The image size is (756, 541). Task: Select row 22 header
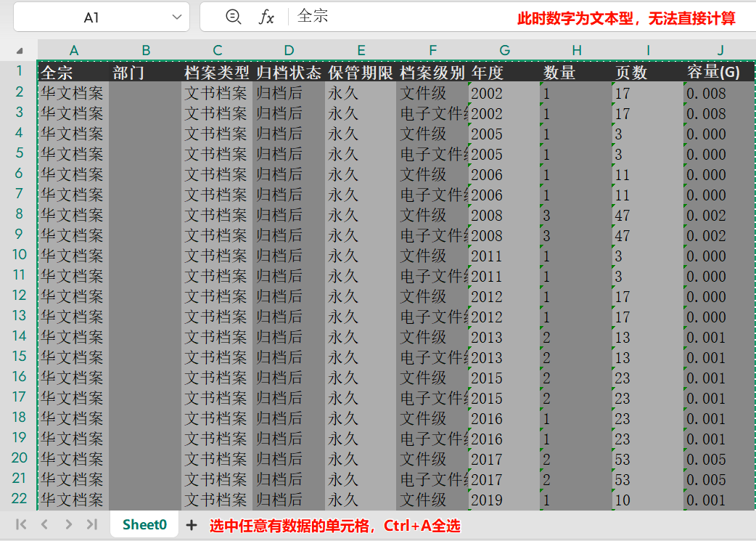tap(20, 499)
